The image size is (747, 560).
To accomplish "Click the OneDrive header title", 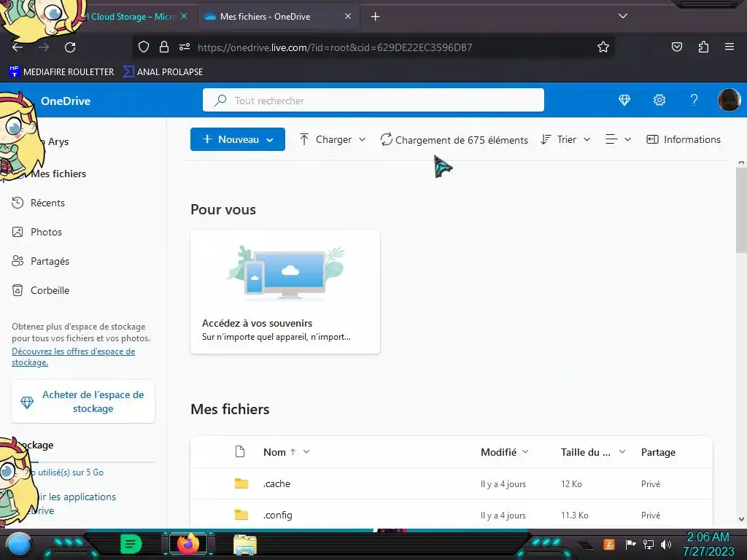I will tap(66, 101).
